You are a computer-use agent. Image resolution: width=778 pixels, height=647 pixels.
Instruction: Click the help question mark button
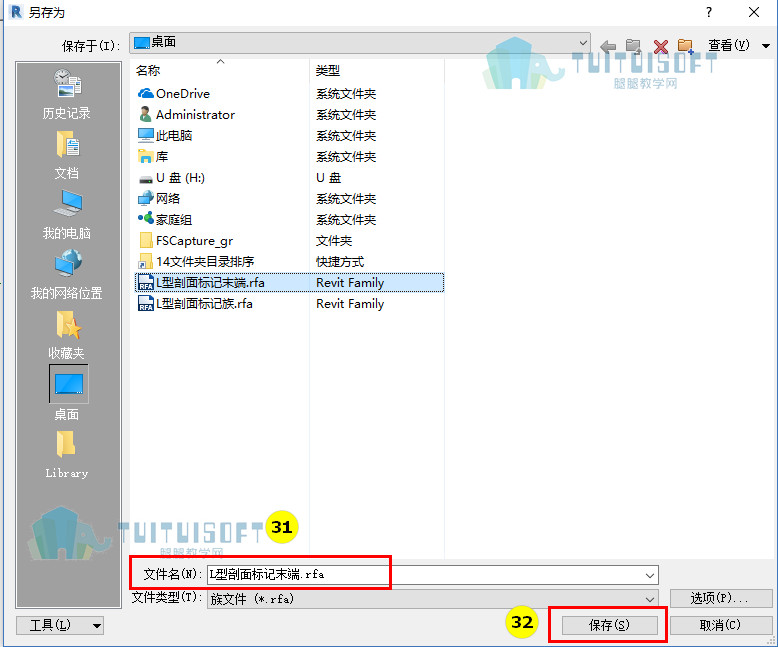tap(709, 12)
